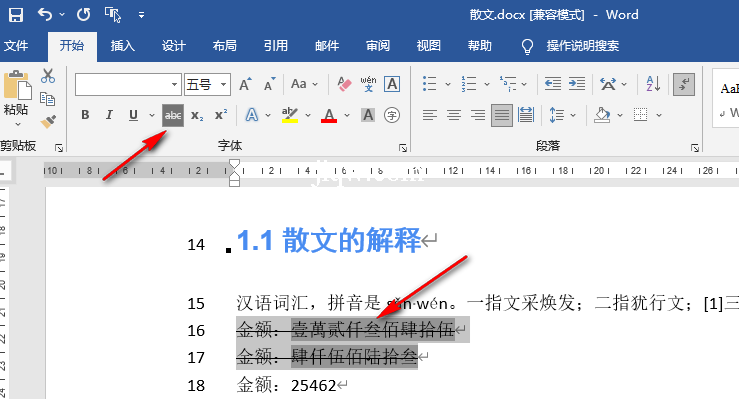Image resolution: width=739 pixels, height=399 pixels.
Task: Switch to the 开始 tab
Action: [72, 46]
